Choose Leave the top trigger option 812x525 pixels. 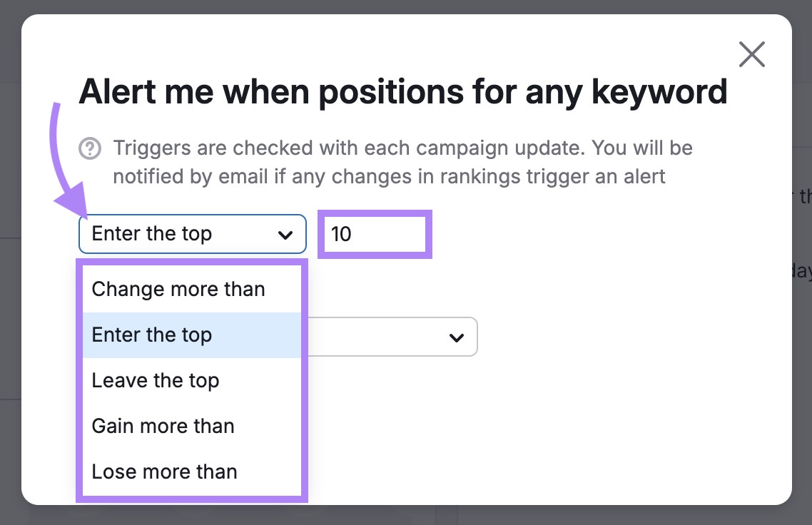coord(156,380)
